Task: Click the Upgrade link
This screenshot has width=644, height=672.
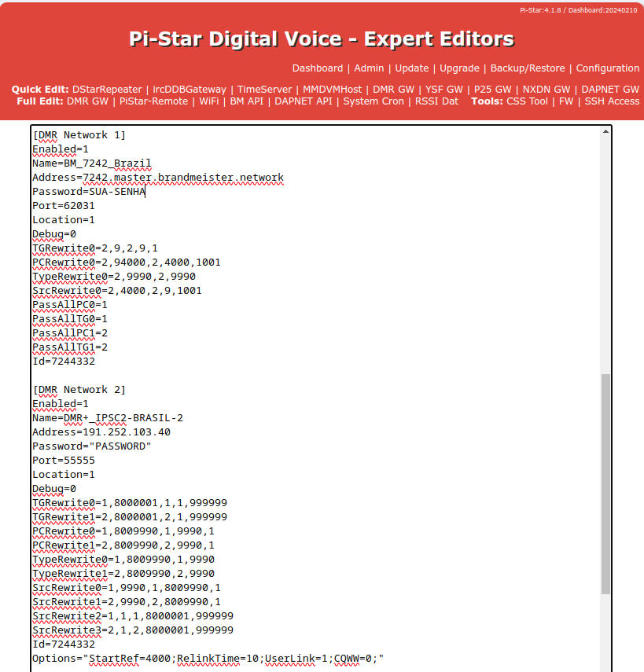Action: tap(459, 68)
